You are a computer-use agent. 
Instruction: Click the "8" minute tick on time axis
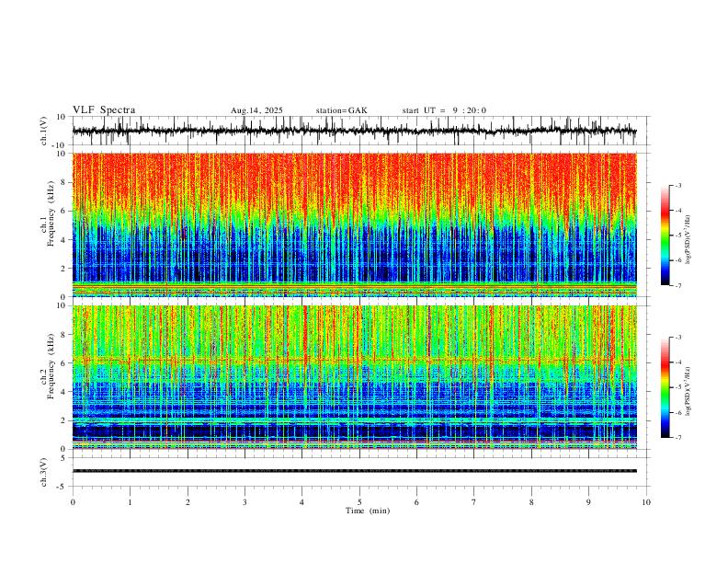point(531,502)
